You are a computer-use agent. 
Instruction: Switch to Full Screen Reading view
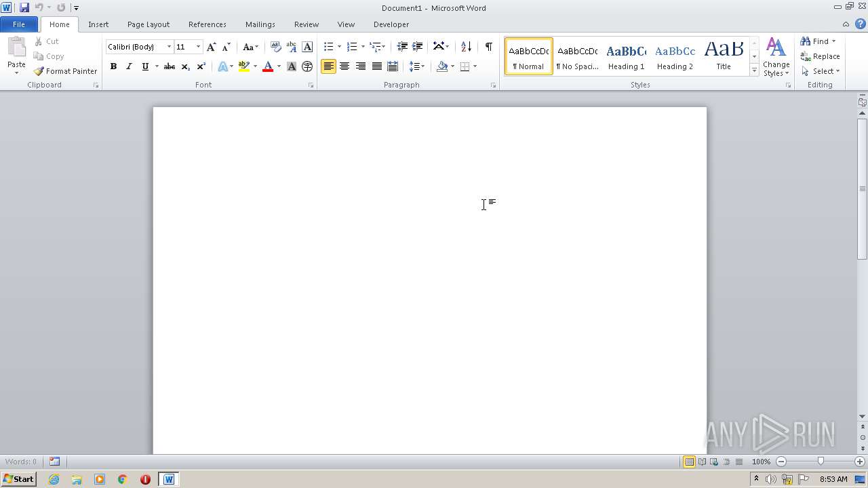(x=702, y=462)
